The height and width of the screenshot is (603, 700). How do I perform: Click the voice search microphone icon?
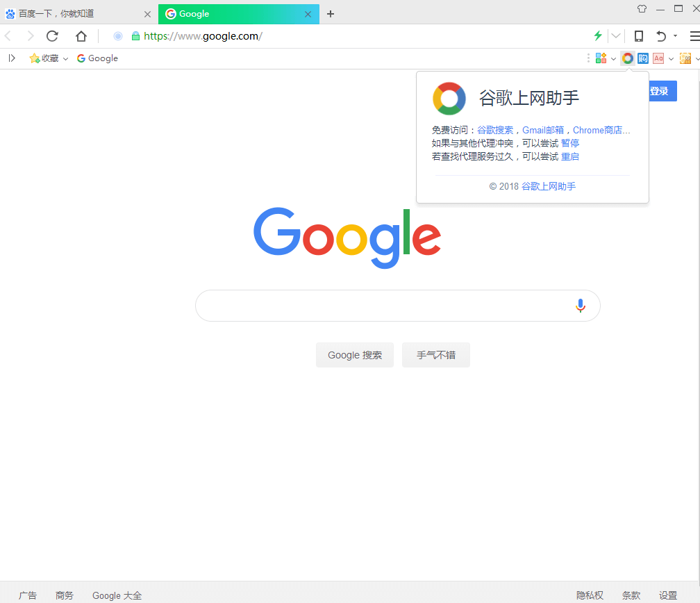[581, 306]
